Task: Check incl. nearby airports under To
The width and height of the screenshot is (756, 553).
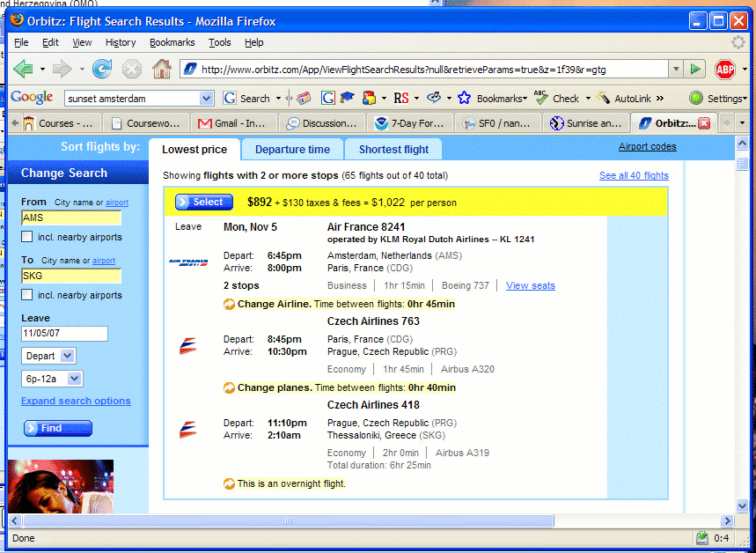Action: click(27, 295)
